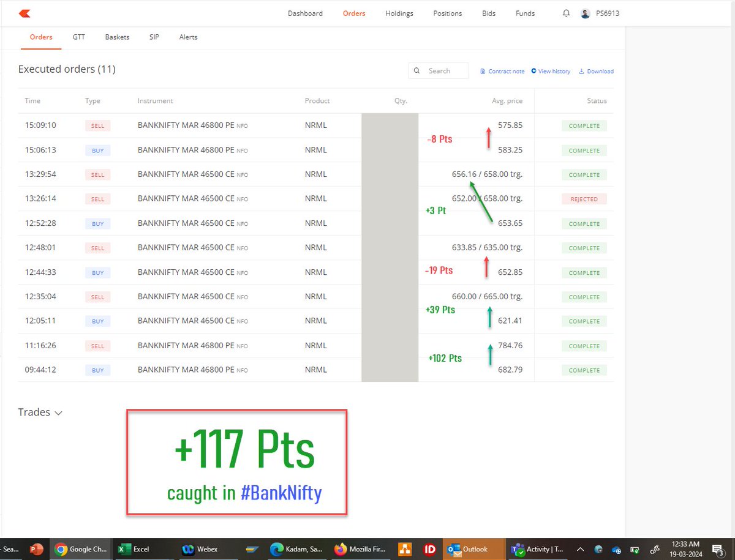This screenshot has width=735, height=560.
Task: Sort by the Product column header
Action: [317, 101]
